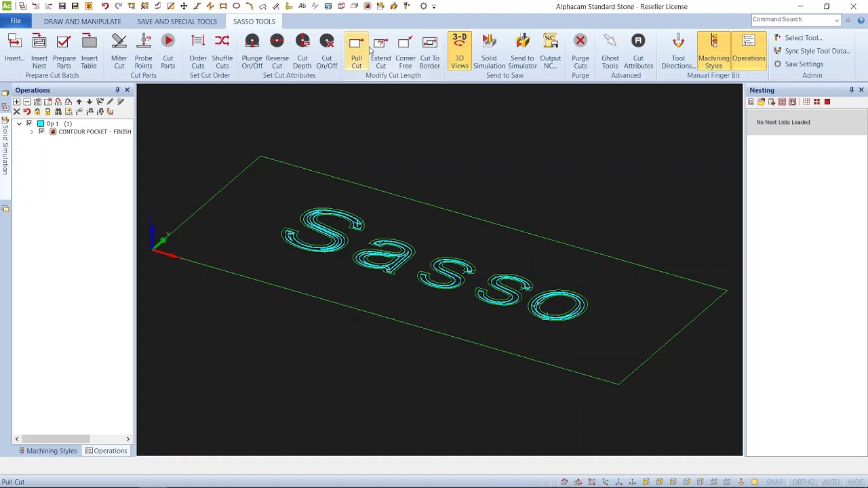Open the File menu

(x=15, y=21)
